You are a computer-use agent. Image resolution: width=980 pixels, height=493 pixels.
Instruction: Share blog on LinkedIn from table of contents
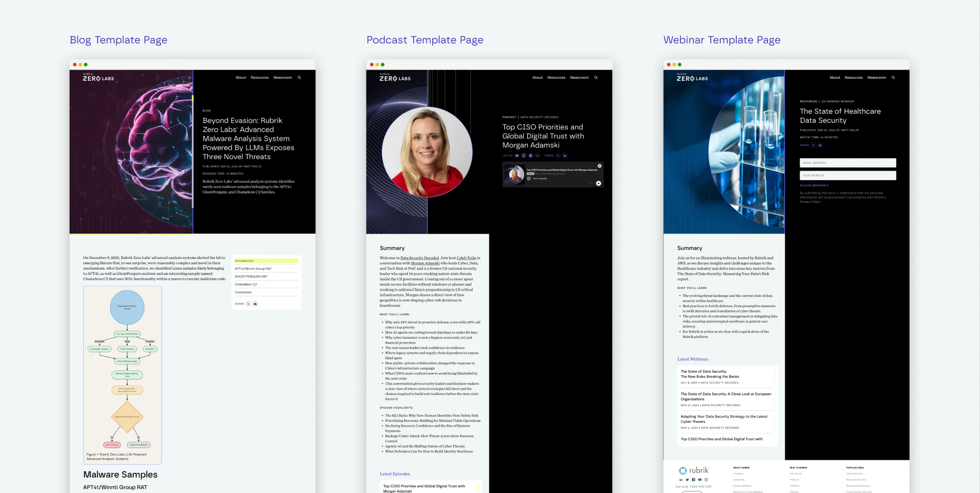tap(255, 304)
